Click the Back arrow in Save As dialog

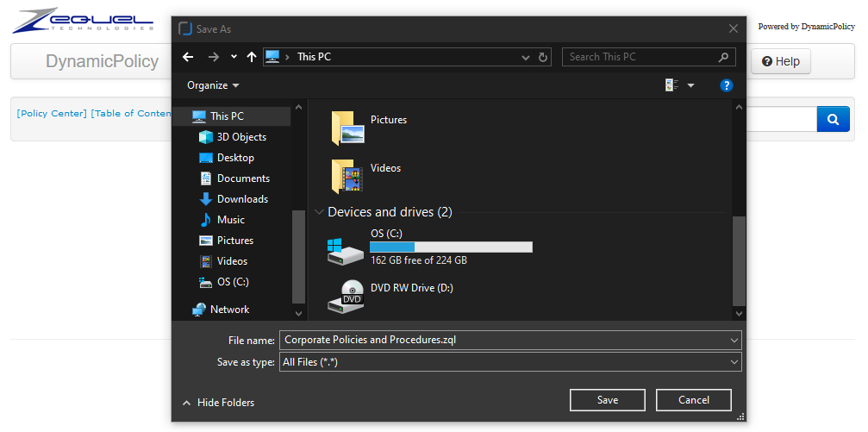click(188, 57)
